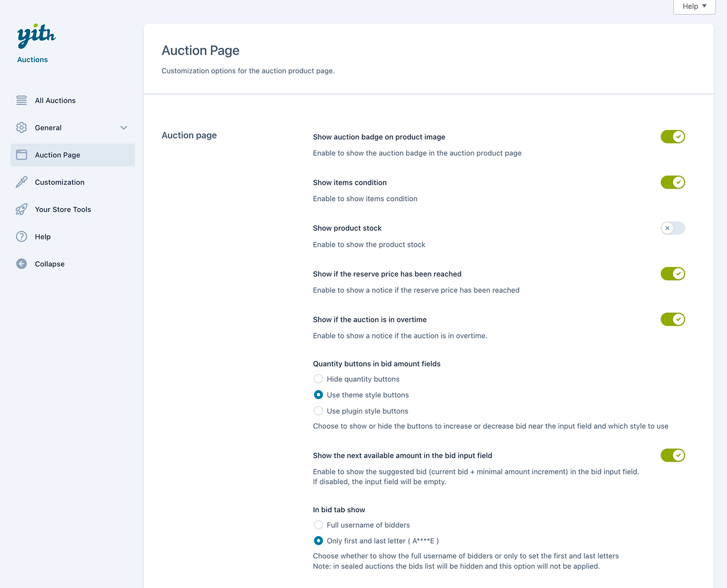Click the YITH logo icon

36,36
